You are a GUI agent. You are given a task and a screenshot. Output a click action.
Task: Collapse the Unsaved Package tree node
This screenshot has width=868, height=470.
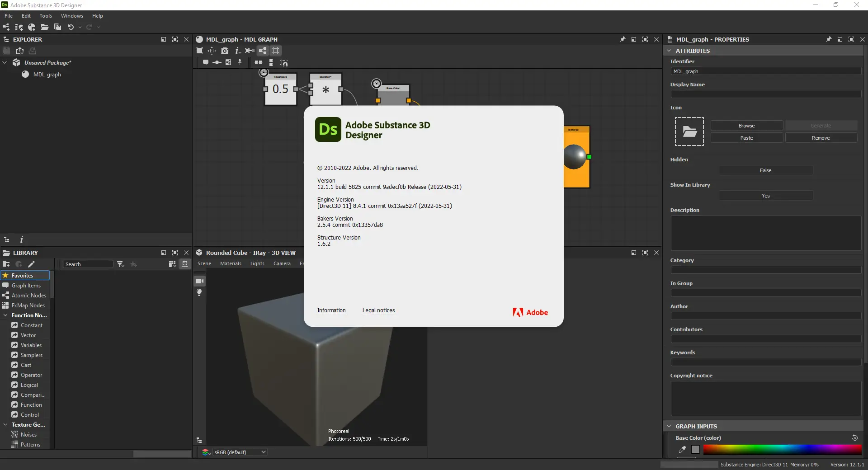pyautogui.click(x=5, y=62)
